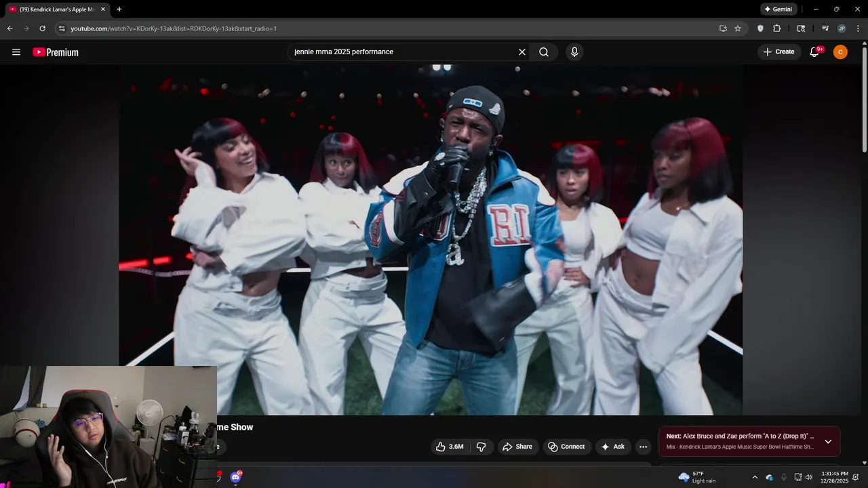868x488 pixels.
Task: Open Windows notification bell in taskbar
Action: (x=856, y=477)
